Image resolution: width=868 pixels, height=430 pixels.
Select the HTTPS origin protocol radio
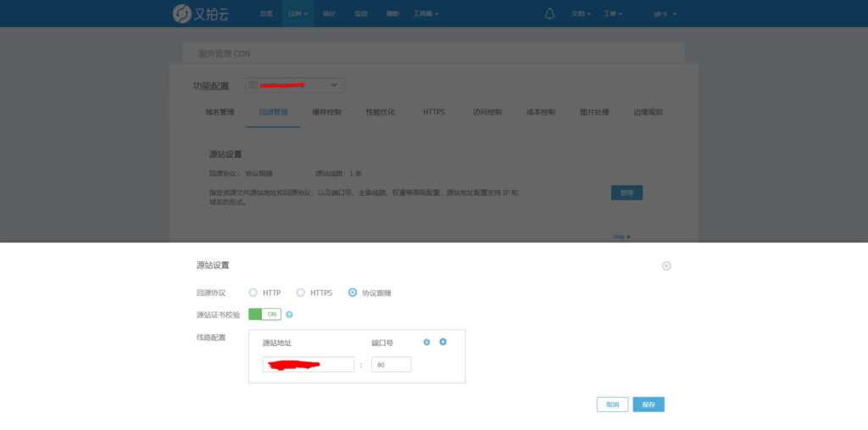[x=301, y=293]
